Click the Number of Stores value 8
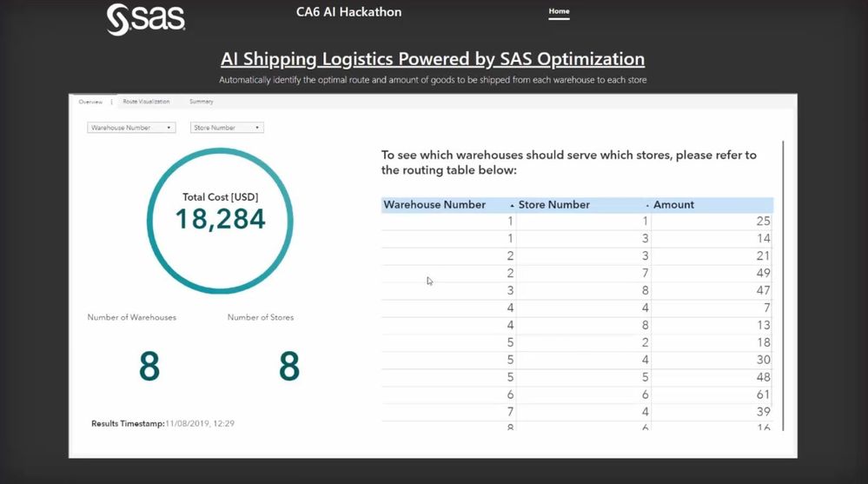 [x=289, y=366]
